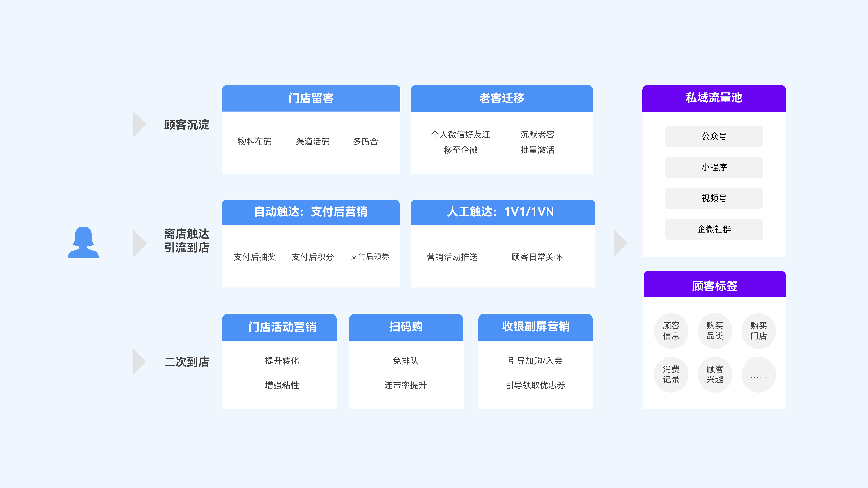Screen dimensions: 868x488
Task: Click the 消费记录 tag circle
Action: pyautogui.click(x=671, y=374)
